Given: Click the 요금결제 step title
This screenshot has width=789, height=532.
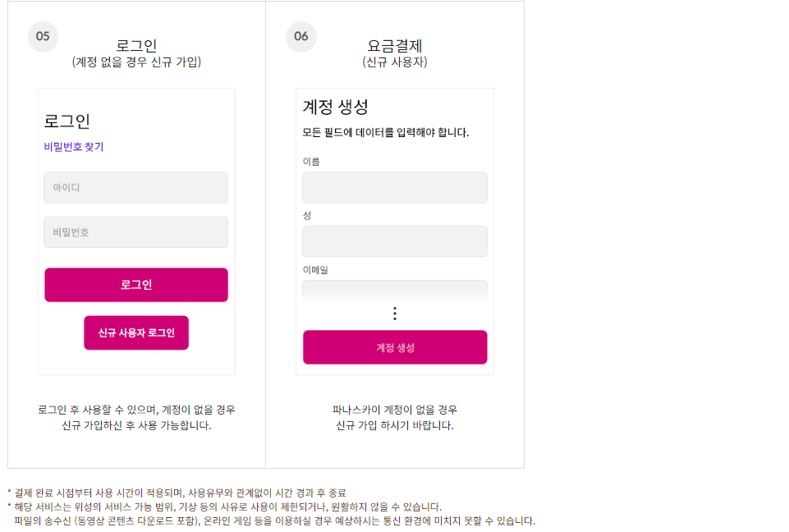Looking at the screenshot, I should point(395,44).
